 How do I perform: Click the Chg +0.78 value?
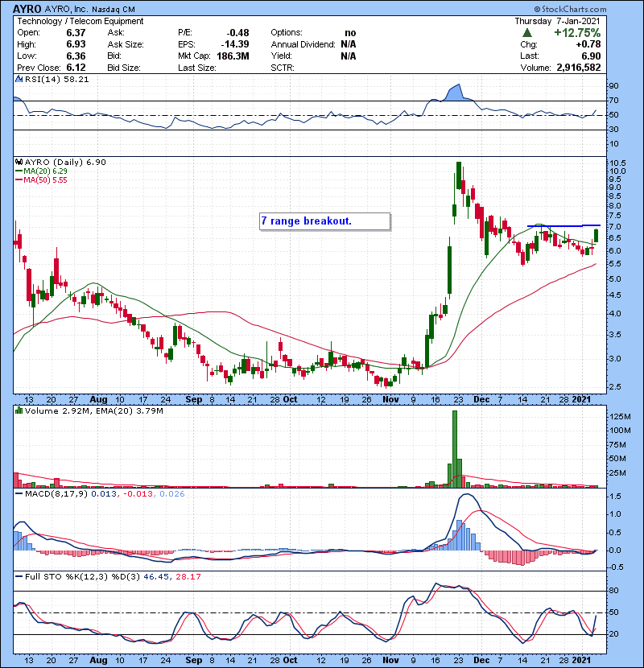[588, 44]
